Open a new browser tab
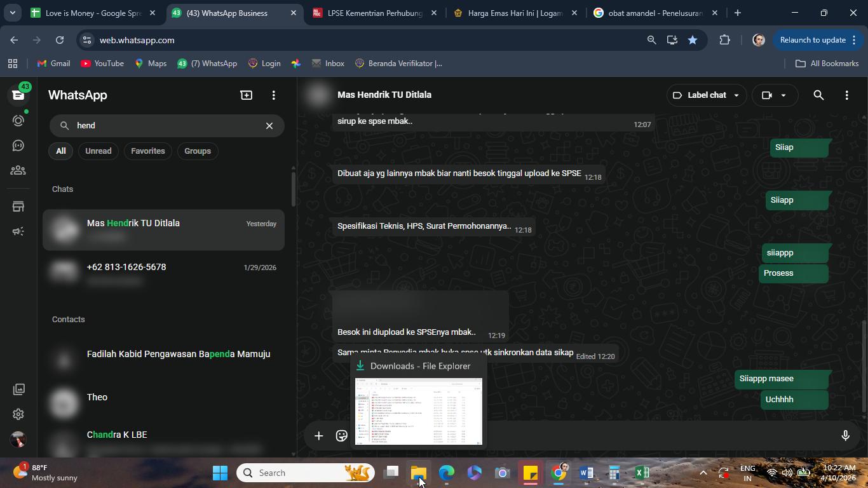This screenshot has width=868, height=488. [738, 13]
